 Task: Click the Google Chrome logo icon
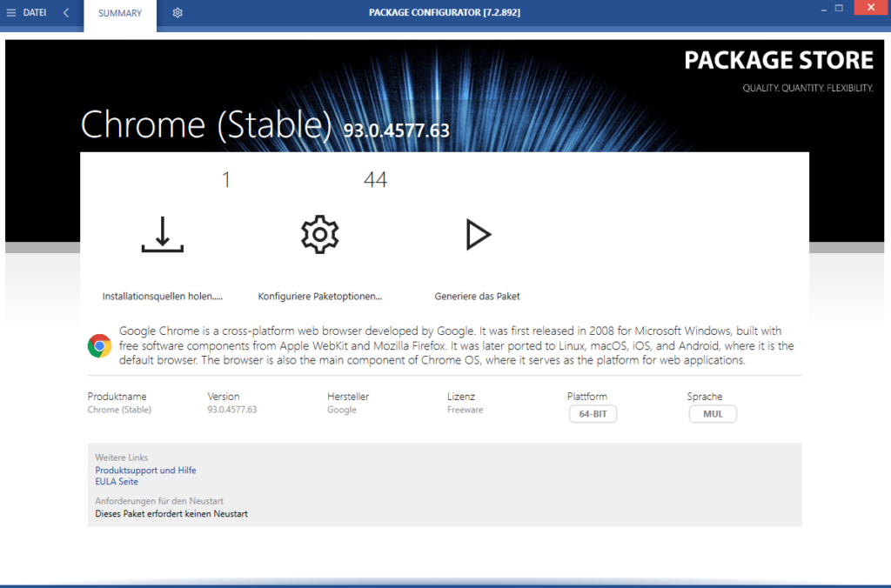click(x=99, y=345)
